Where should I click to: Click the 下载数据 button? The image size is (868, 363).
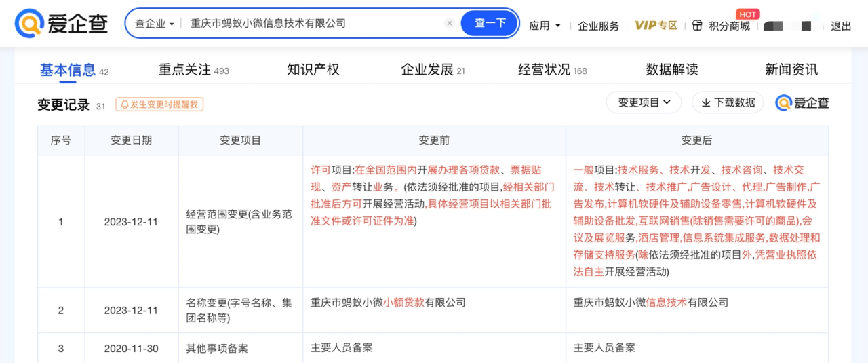tap(728, 102)
